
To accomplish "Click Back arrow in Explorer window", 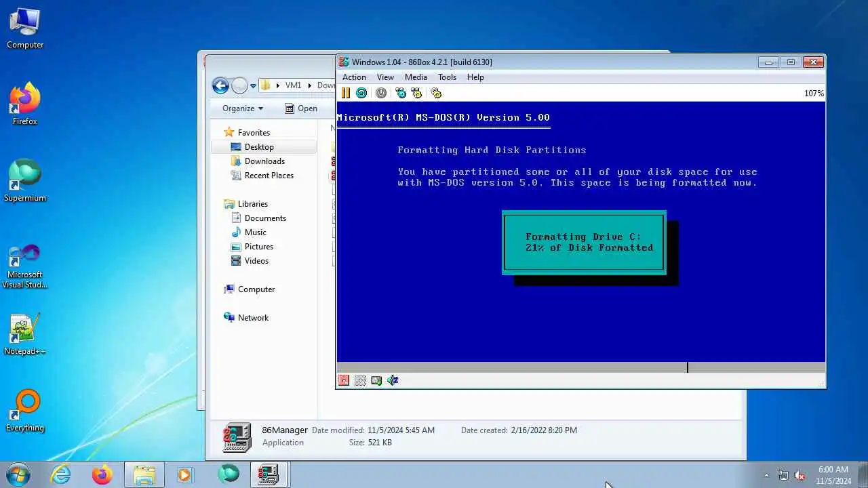I will (220, 85).
